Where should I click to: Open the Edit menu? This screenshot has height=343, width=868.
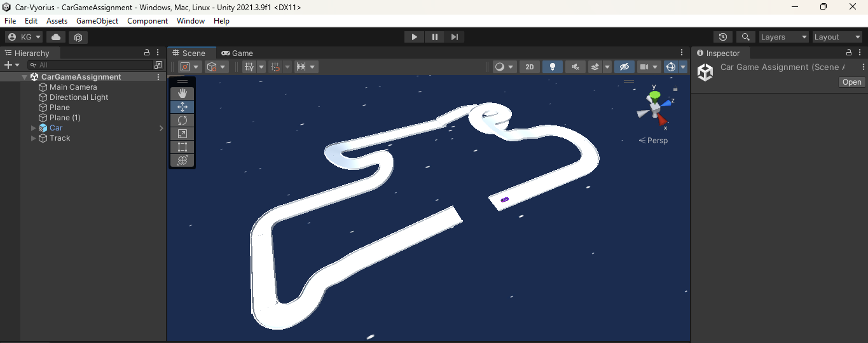click(31, 21)
